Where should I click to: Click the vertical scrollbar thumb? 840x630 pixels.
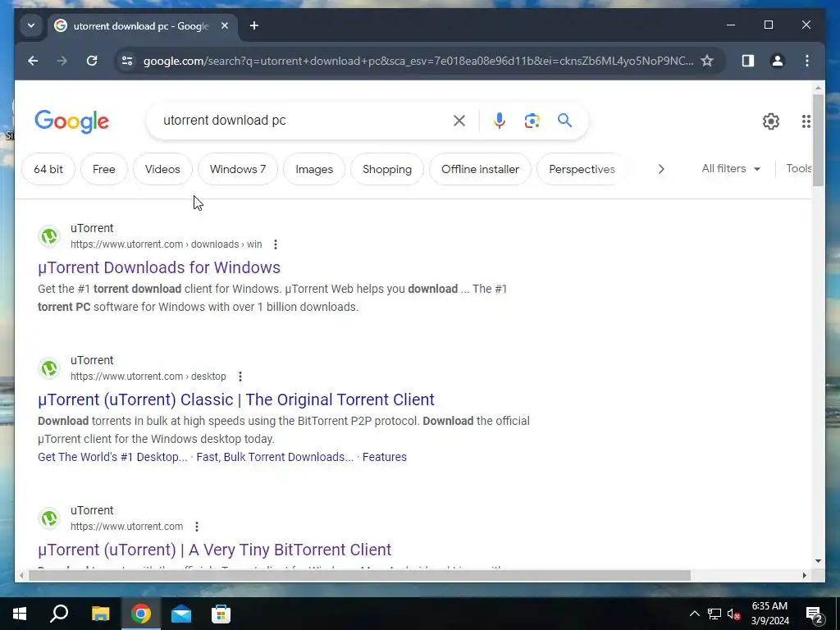[818, 139]
